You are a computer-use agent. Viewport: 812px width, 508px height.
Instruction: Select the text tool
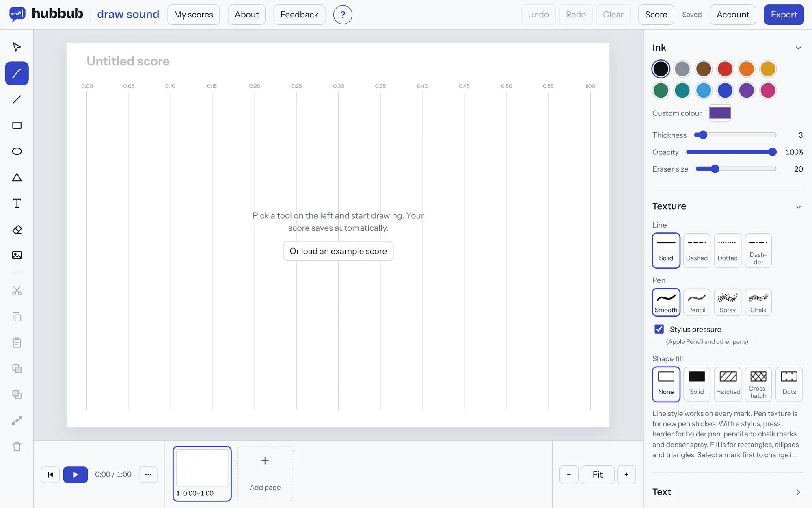point(17,203)
